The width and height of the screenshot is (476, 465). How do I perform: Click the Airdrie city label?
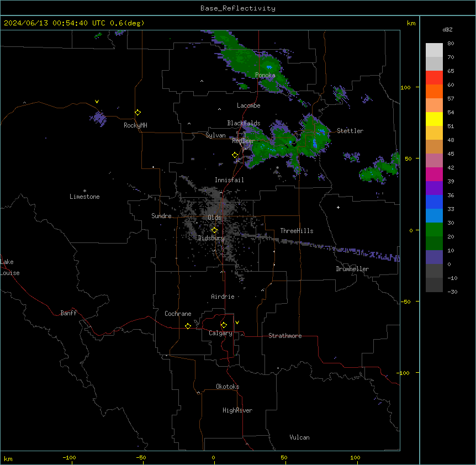(223, 297)
